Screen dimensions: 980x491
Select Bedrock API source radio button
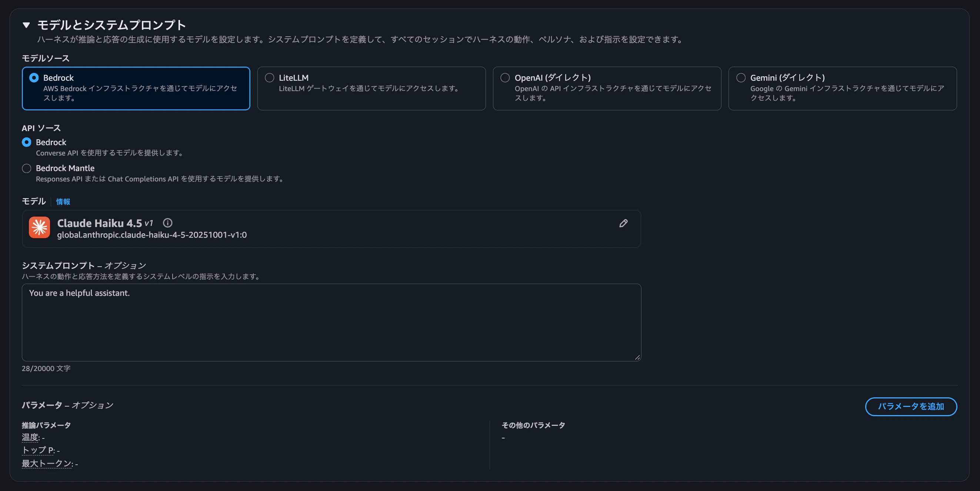click(x=27, y=142)
